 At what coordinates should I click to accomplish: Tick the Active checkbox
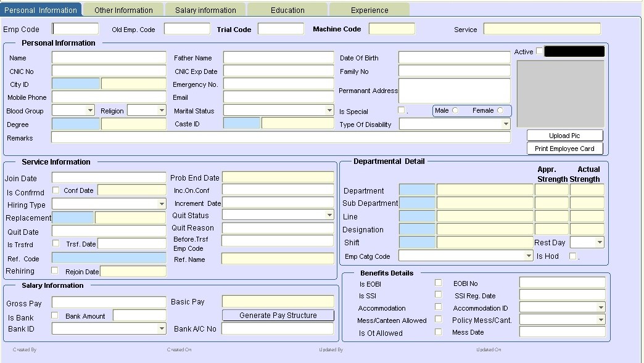click(540, 51)
